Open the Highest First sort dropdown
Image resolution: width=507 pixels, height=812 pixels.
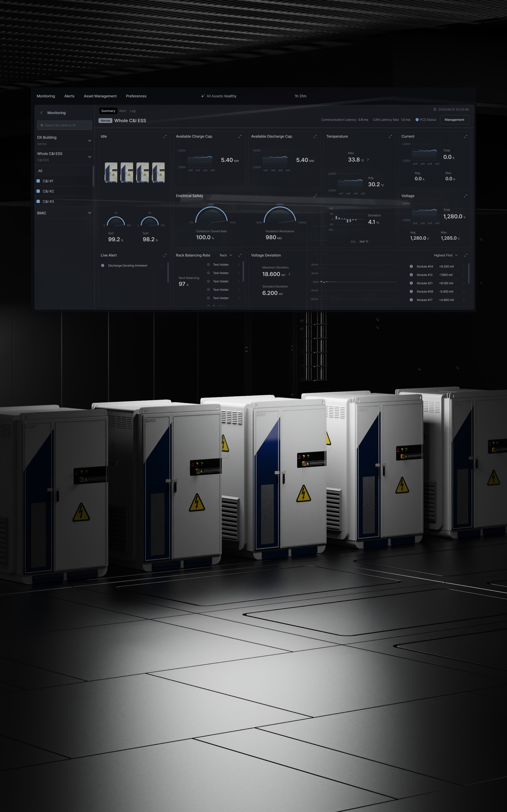pos(446,255)
